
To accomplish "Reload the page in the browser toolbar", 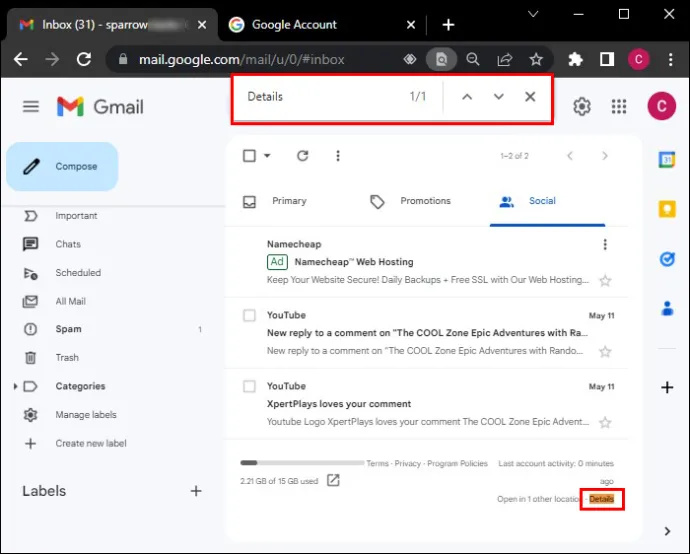I will (x=84, y=59).
